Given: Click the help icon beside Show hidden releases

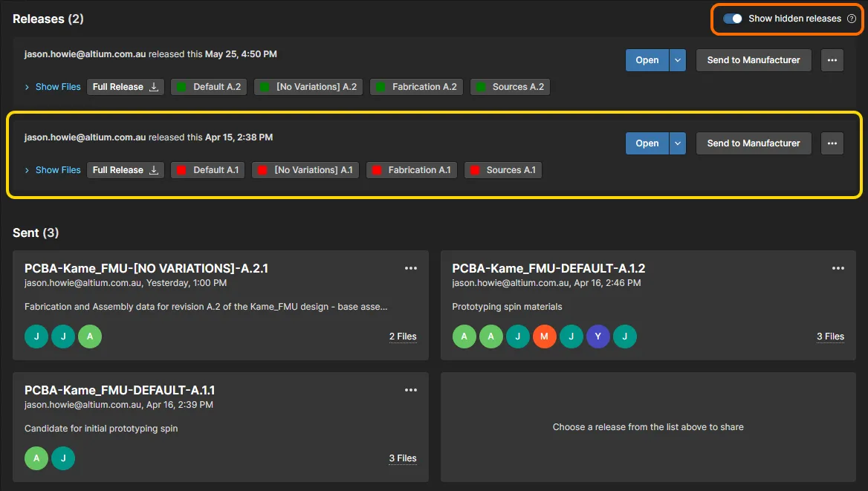Looking at the screenshot, I should coord(852,19).
